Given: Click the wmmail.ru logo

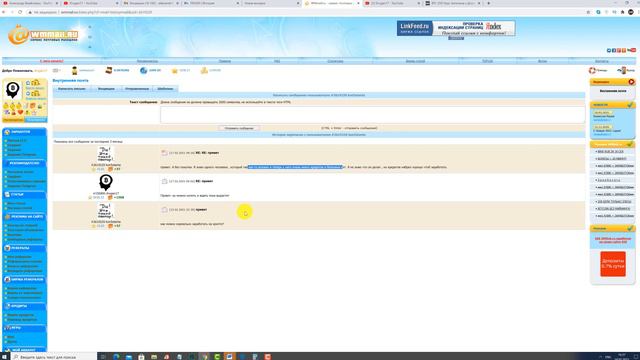Looking at the screenshot, I should (x=44, y=35).
